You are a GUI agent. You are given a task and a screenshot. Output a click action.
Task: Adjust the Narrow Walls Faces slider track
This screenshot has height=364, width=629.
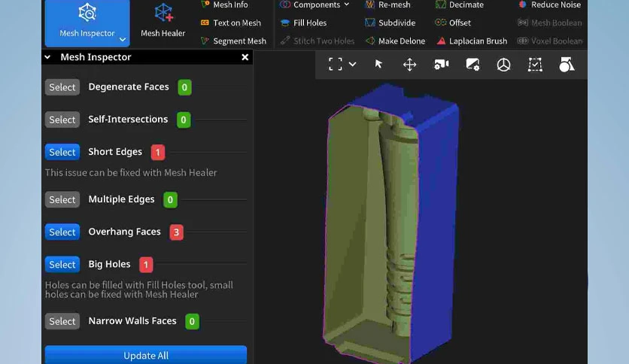pyautogui.click(x=226, y=320)
